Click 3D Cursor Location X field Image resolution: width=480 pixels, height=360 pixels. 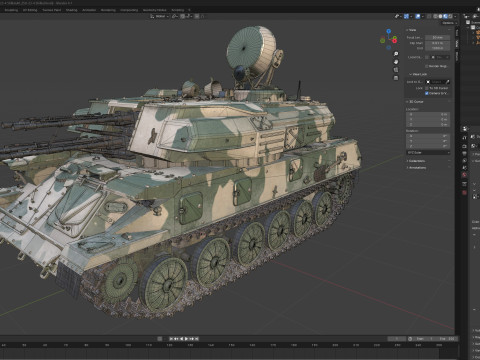(428, 114)
